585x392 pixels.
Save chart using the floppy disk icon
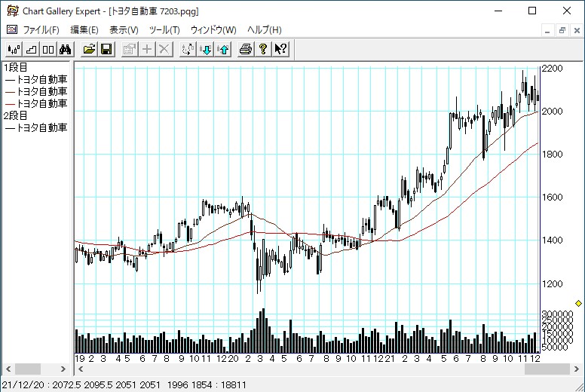tap(106, 49)
